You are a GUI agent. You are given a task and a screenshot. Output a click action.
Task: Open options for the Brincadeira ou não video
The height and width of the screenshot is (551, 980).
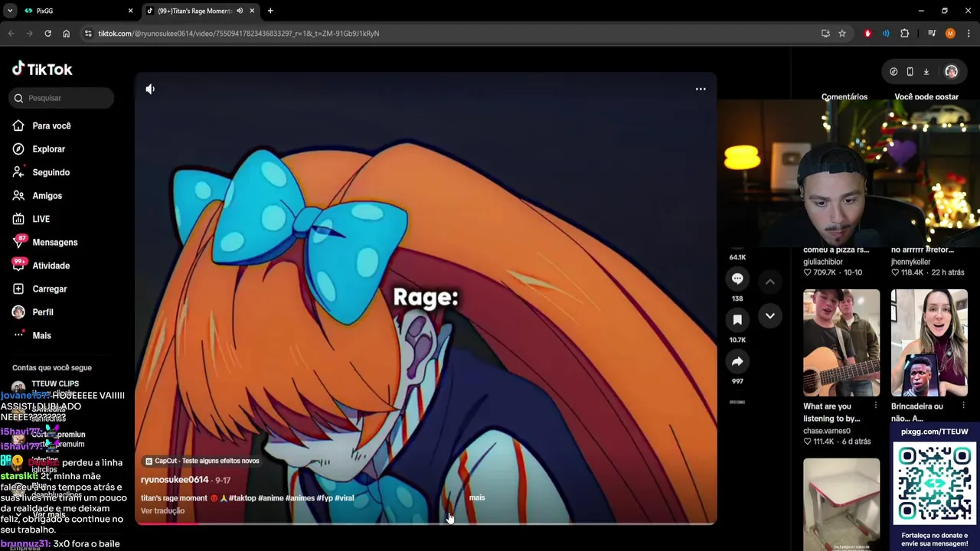point(963,406)
